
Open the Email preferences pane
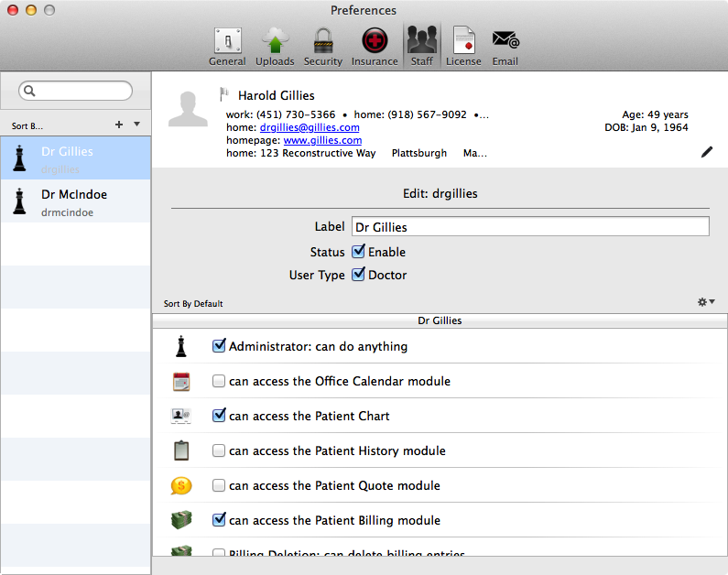tap(505, 47)
